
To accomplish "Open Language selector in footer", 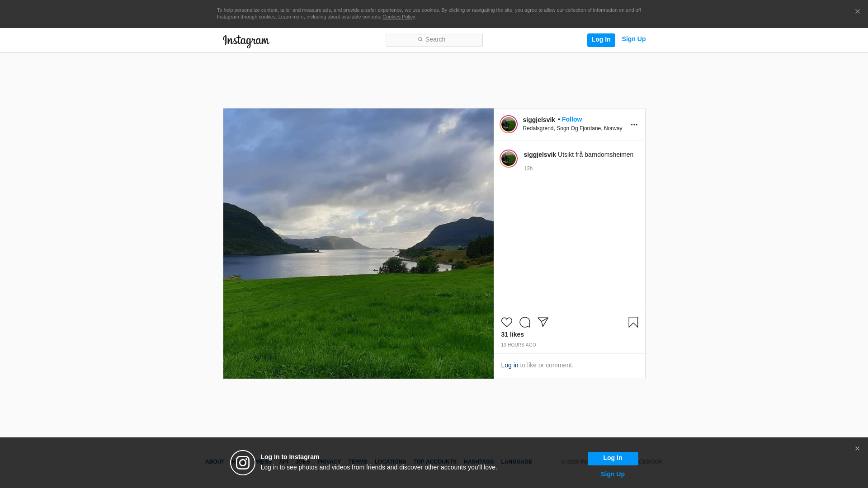I will pos(516,462).
